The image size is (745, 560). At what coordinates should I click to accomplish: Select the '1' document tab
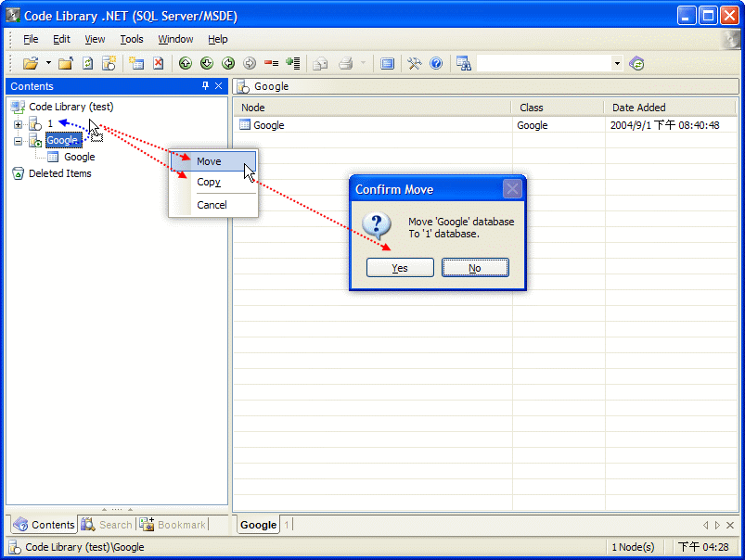pyautogui.click(x=287, y=525)
